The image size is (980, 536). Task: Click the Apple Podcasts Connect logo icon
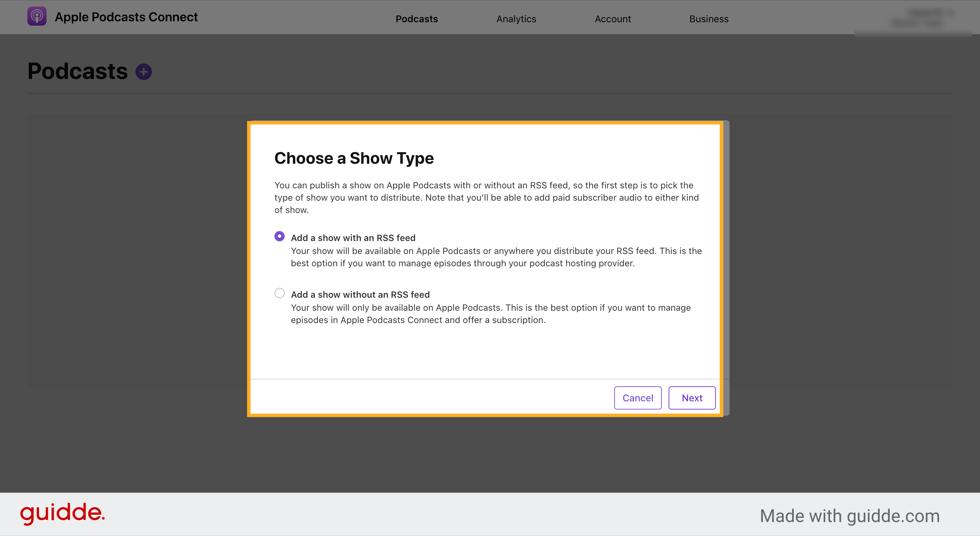pyautogui.click(x=36, y=16)
